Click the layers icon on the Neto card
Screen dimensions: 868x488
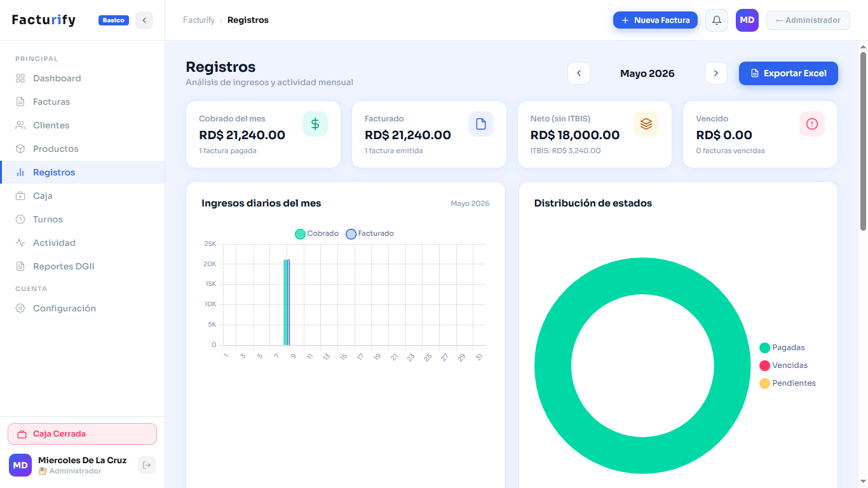(646, 124)
